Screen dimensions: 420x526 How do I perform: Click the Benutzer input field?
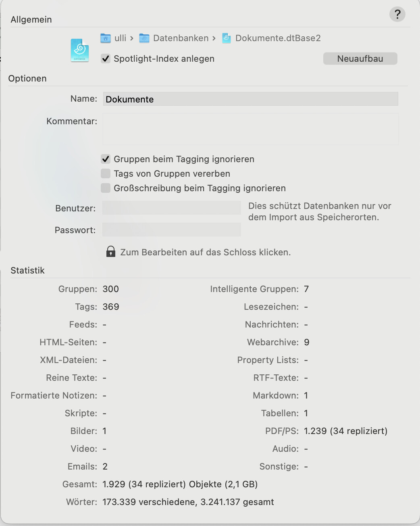click(172, 208)
